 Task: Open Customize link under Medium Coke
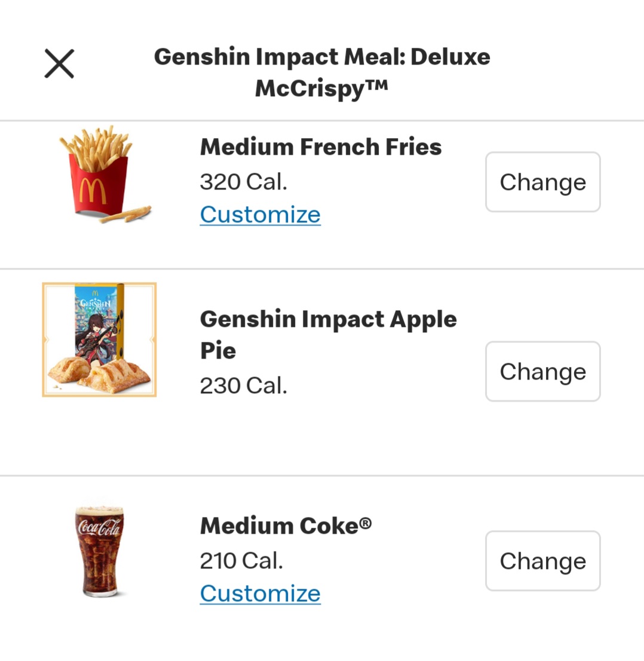[x=260, y=593]
